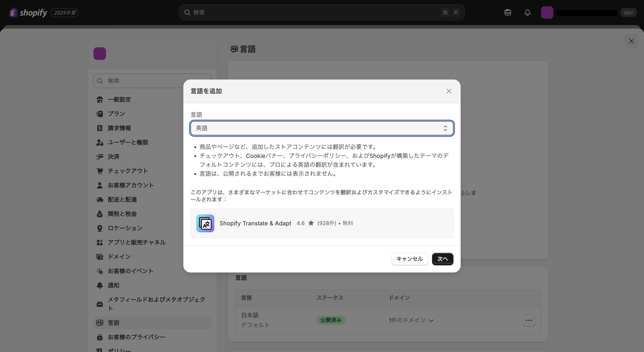The height and width of the screenshot is (352, 644).
Task: Click the 通知 bell icon in the sidebar
Action: (100, 285)
